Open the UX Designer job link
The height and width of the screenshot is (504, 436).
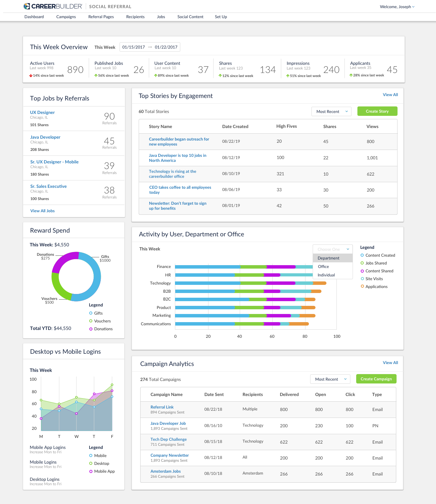42,112
